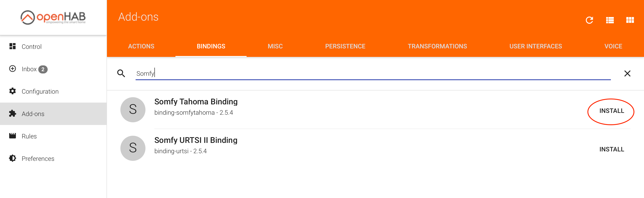Select the Add-ons sidebar item

pos(33,114)
